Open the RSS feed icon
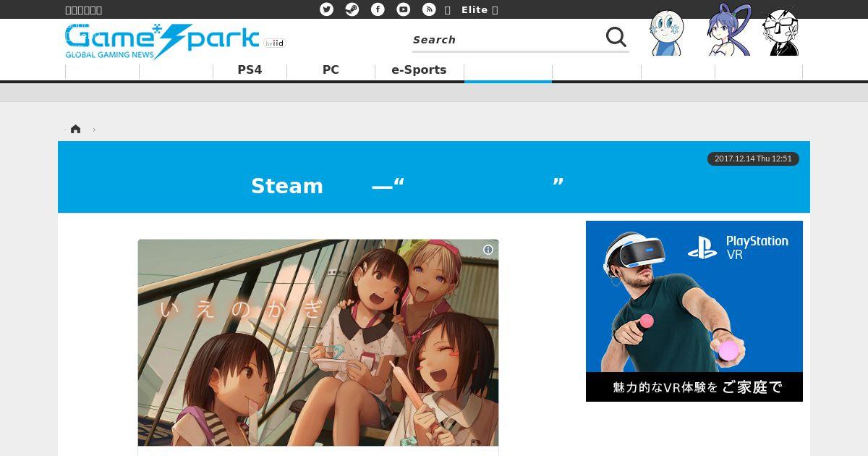868x456 pixels. pos(429,9)
